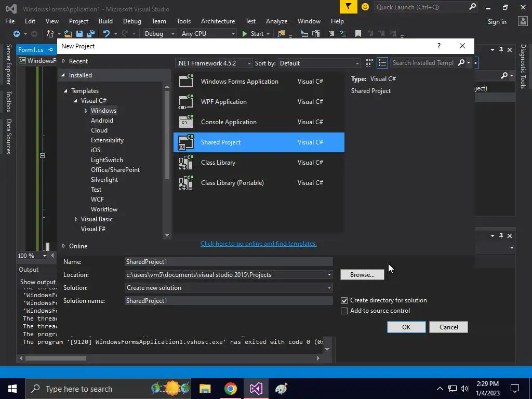Click the Solution name text field
Viewport: 532px width, 399px height.
(x=229, y=301)
